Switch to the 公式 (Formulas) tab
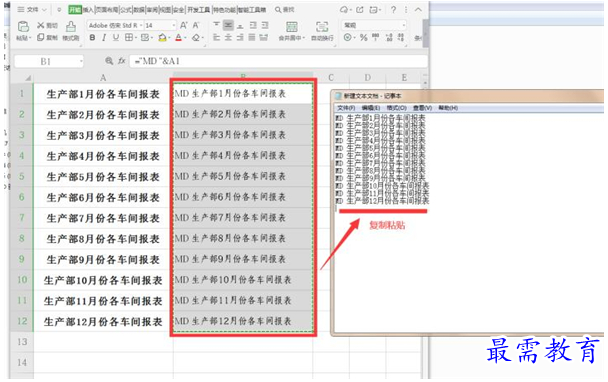Viewport: 608px width, 382px height. [x=126, y=10]
